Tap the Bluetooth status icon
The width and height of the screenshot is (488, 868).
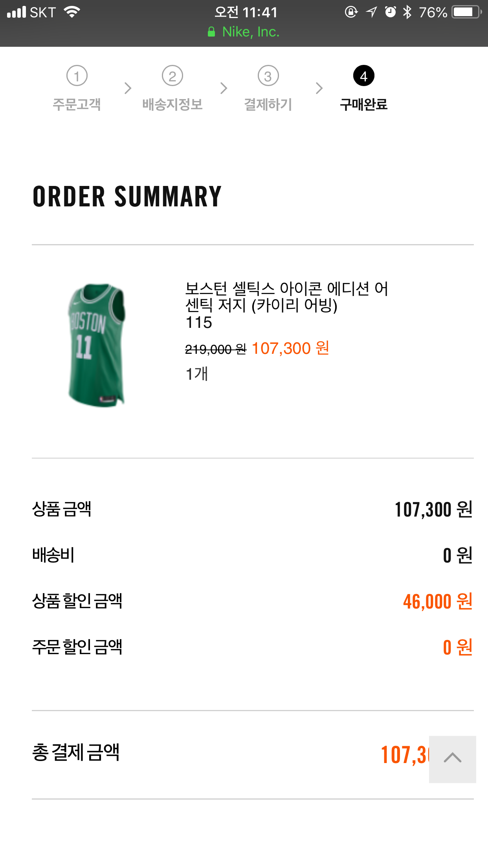(x=407, y=12)
